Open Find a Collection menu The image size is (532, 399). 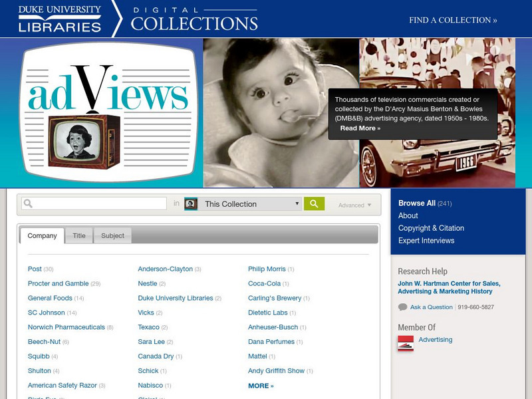pyautogui.click(x=453, y=20)
